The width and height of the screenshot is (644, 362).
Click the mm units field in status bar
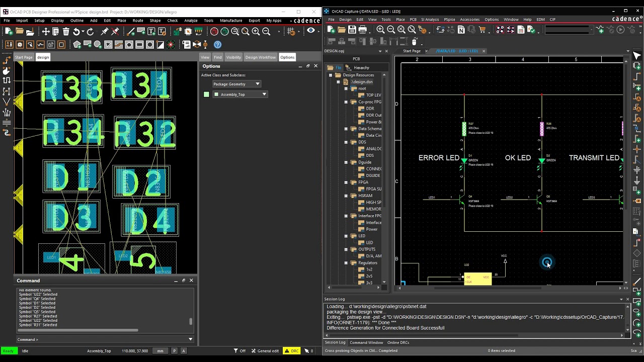[x=160, y=351]
